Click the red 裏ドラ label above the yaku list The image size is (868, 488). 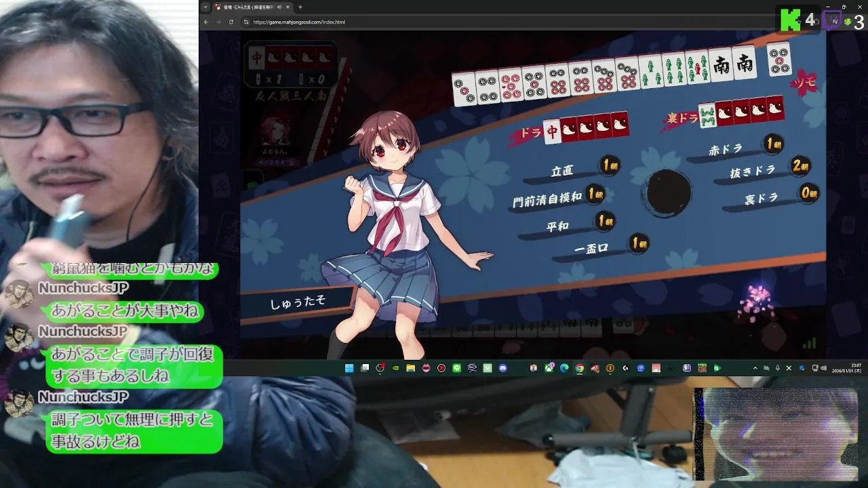pyautogui.click(x=680, y=119)
